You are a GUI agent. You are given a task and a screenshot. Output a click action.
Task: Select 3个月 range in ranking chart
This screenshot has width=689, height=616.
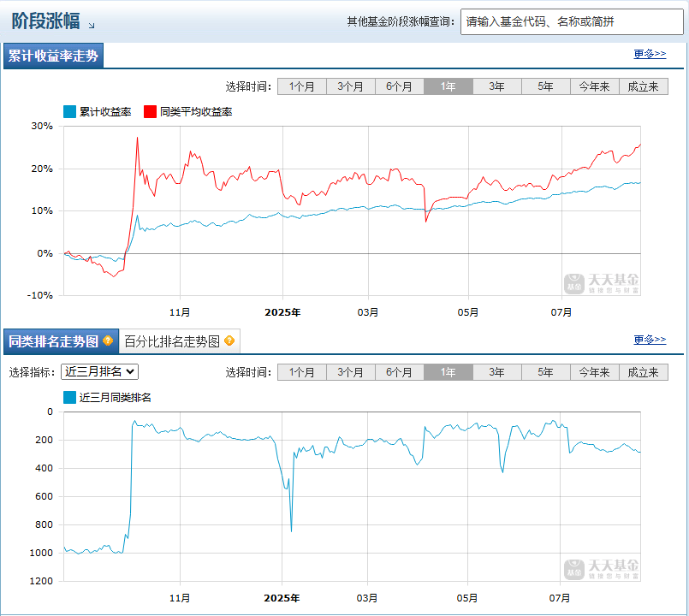click(x=351, y=372)
